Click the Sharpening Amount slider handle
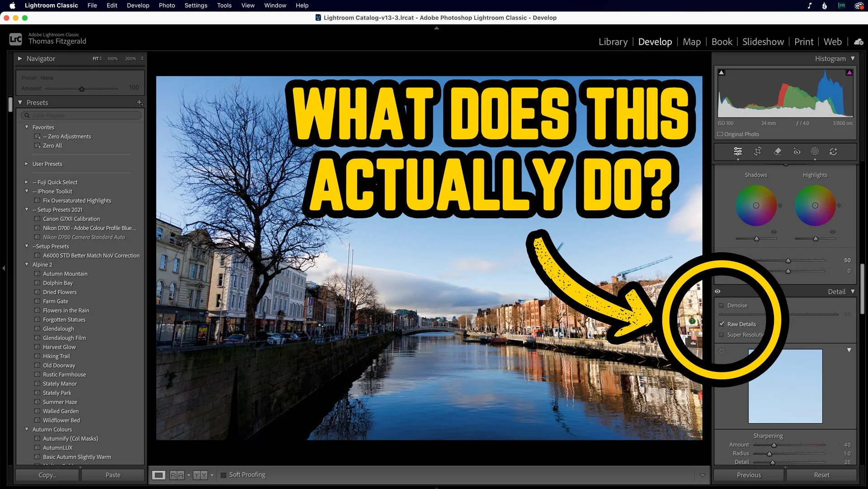This screenshot has height=489, width=868. (x=775, y=445)
